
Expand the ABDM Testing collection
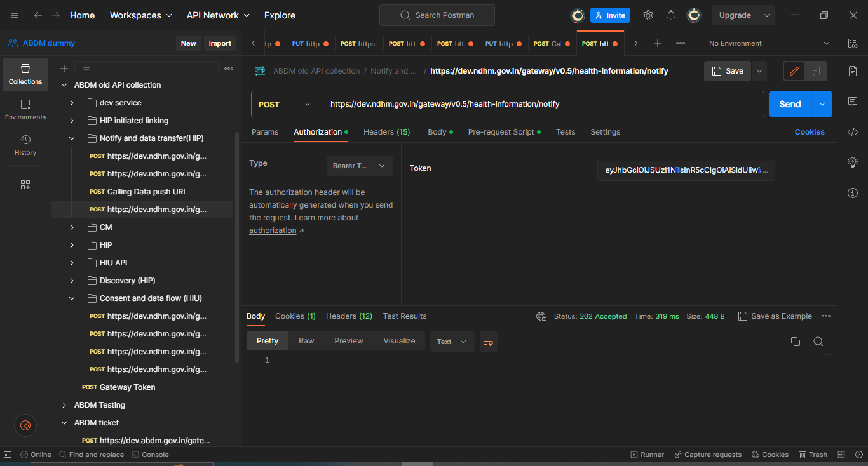(x=64, y=405)
